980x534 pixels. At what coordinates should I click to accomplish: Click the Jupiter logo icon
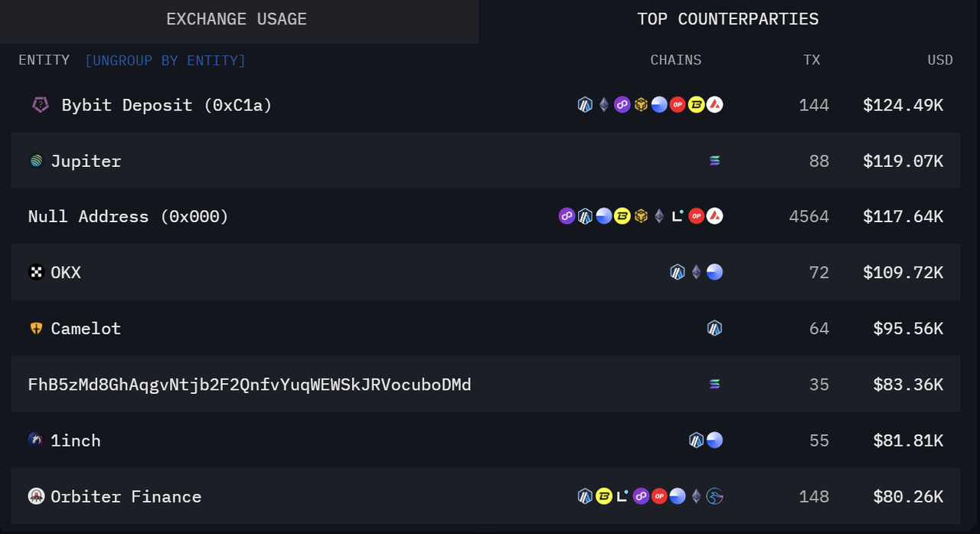pos(36,161)
